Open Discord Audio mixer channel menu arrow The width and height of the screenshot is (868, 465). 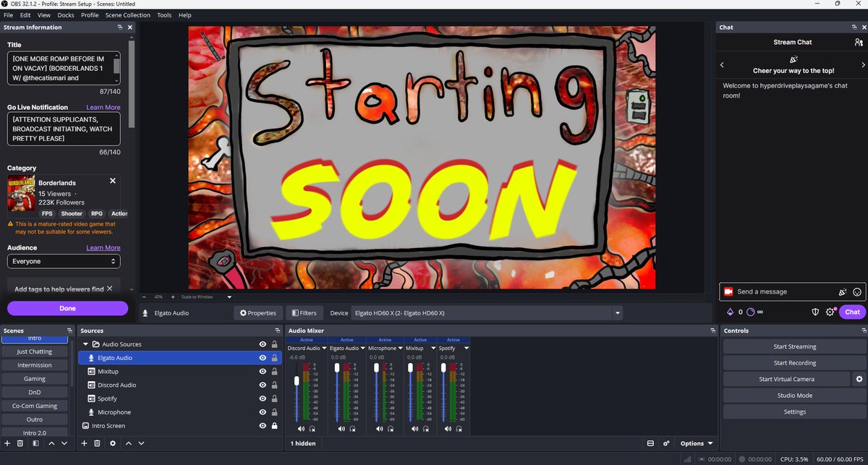pos(324,349)
